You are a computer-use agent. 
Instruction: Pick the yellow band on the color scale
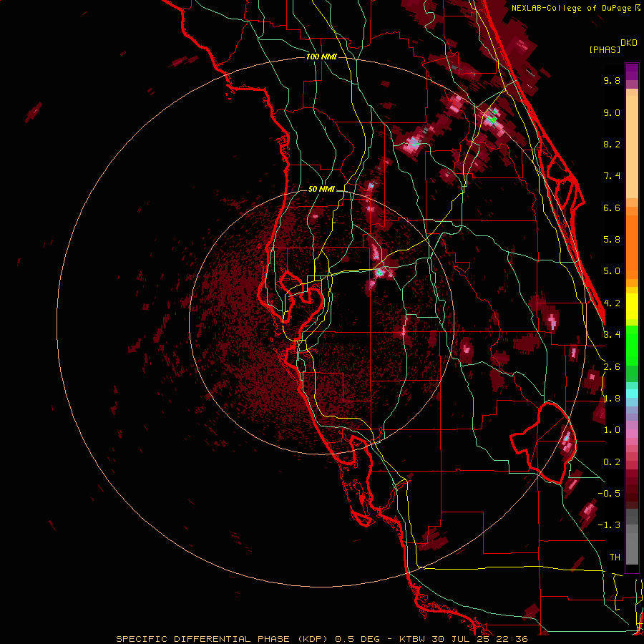632,306
